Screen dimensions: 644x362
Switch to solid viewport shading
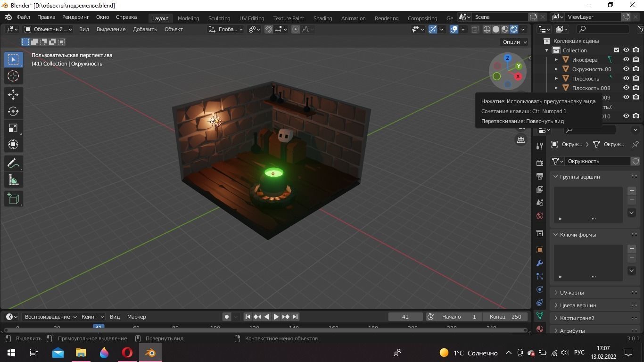(x=496, y=29)
